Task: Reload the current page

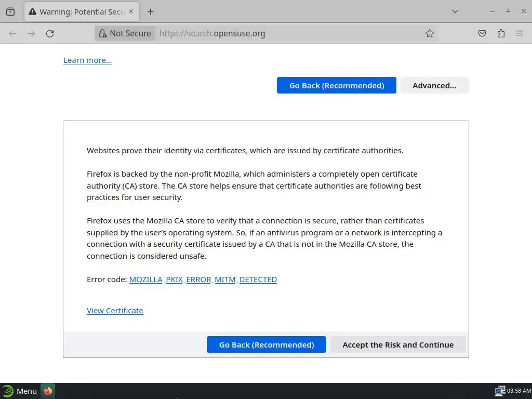Action: tap(50, 33)
